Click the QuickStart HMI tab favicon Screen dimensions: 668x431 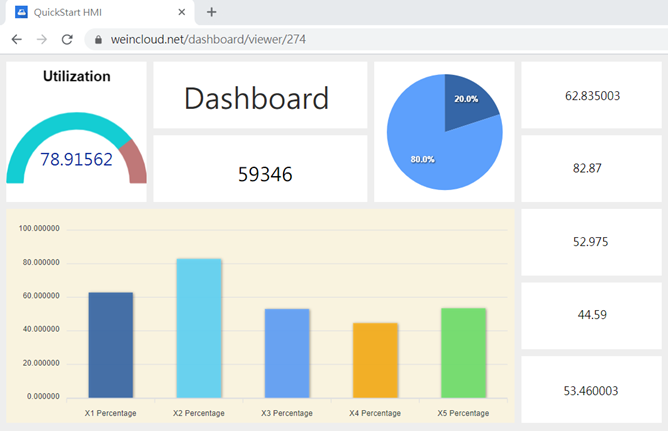21,12
